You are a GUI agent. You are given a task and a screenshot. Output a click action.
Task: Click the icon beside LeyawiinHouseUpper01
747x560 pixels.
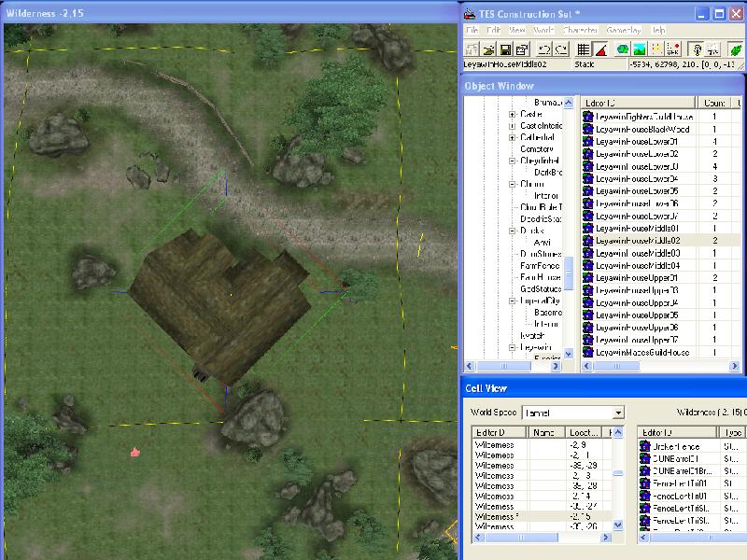[588, 277]
